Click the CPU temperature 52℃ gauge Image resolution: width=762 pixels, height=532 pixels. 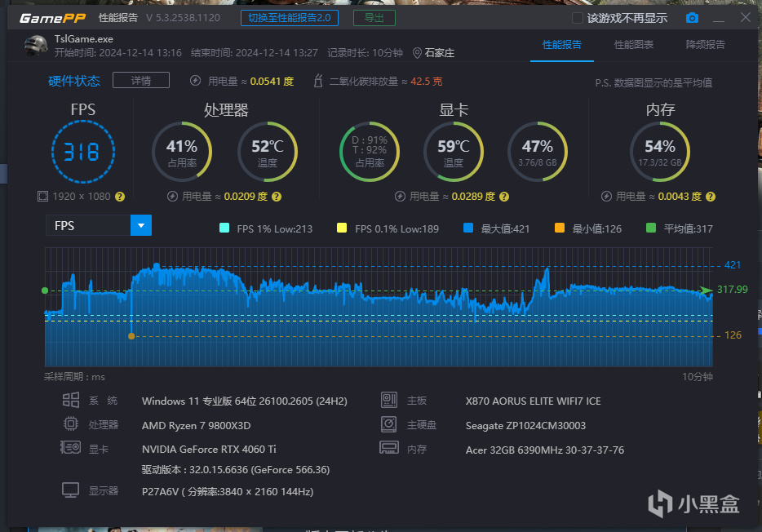point(268,152)
